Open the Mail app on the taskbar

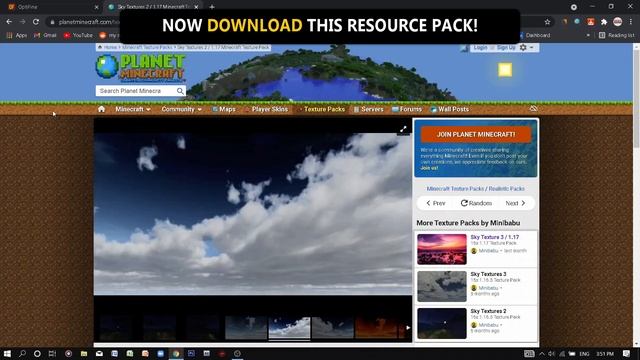99,353
